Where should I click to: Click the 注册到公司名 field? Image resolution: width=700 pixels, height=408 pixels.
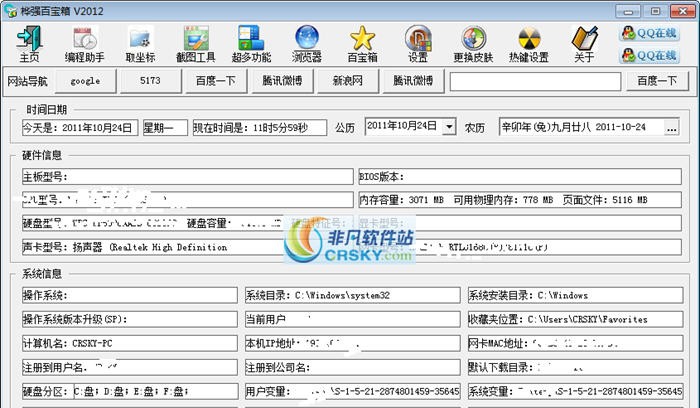point(353,367)
